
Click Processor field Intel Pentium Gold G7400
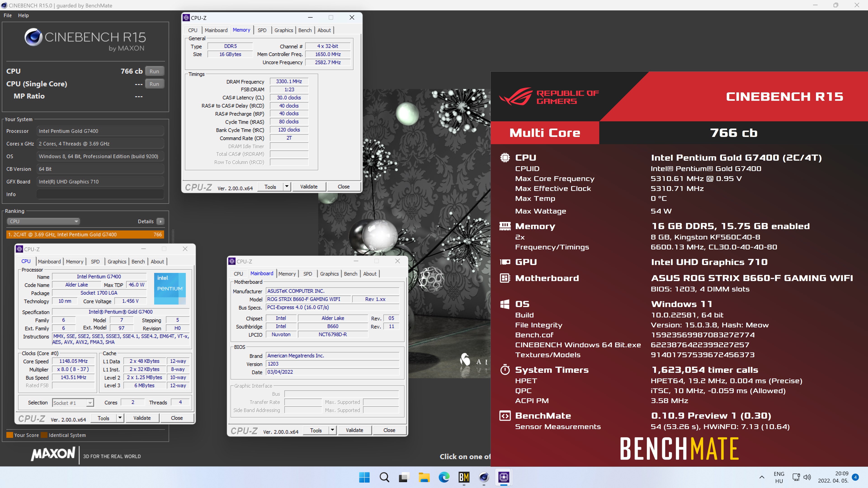point(100,131)
